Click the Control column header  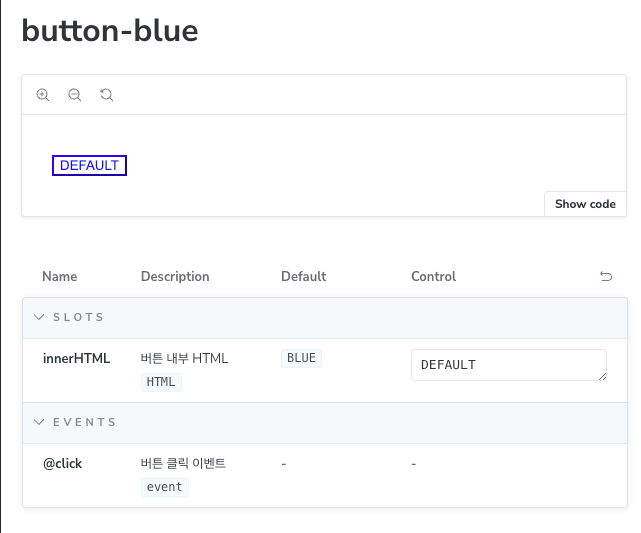tap(434, 277)
